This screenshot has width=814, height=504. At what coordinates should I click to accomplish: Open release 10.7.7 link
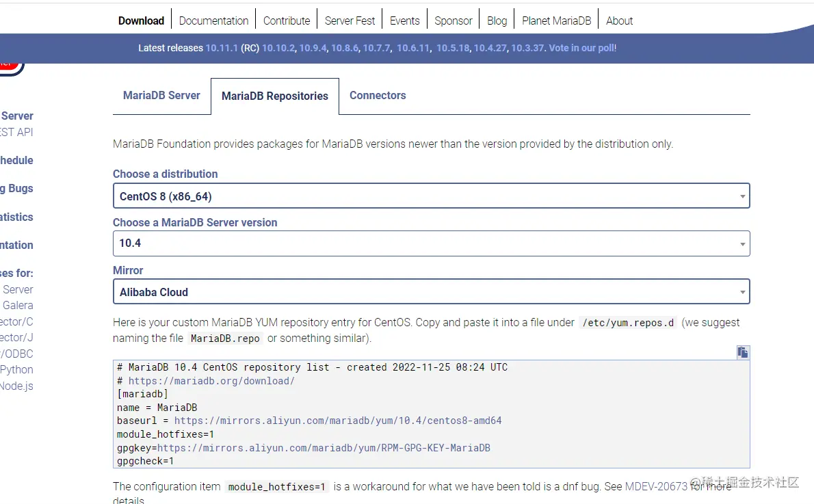(x=376, y=48)
